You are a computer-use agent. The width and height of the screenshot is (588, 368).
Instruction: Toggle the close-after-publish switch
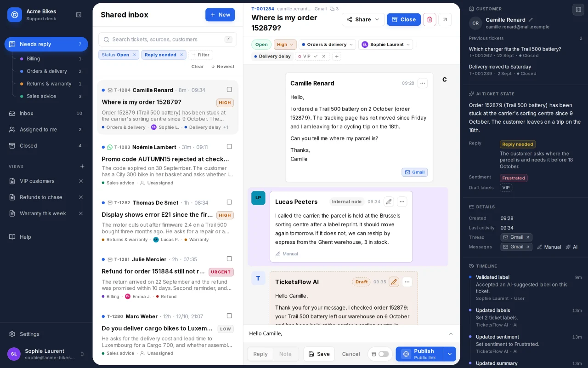pos(384,354)
